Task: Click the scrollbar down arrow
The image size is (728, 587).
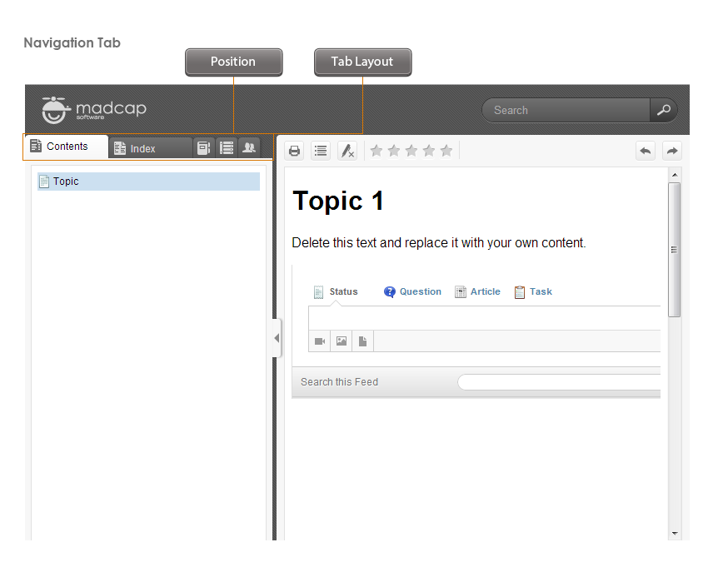Action: 675,534
